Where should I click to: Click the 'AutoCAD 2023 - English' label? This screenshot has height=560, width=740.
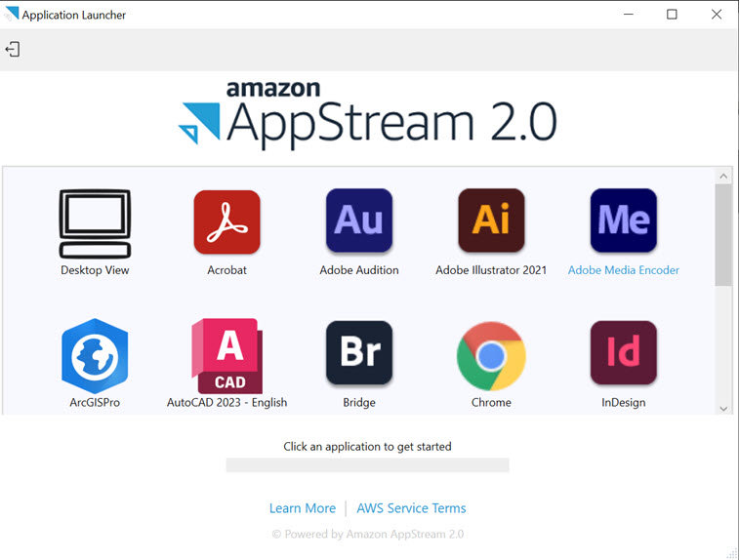227,402
